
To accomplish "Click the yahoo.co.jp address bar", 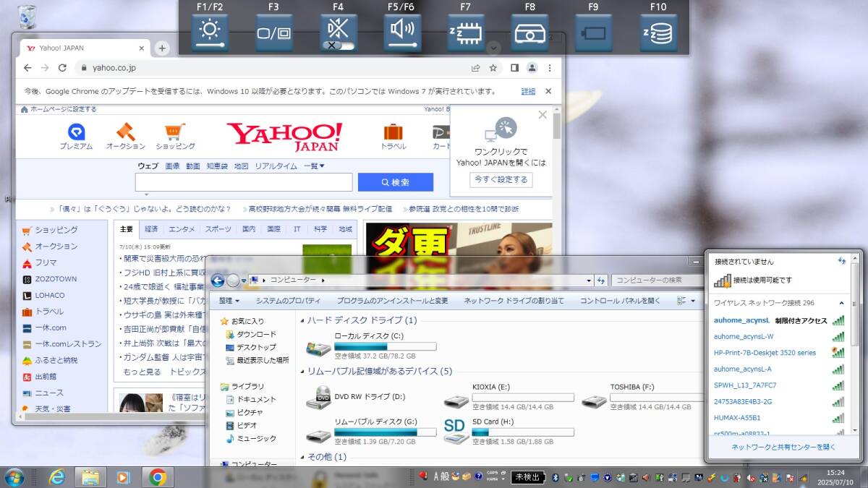I will (x=268, y=68).
